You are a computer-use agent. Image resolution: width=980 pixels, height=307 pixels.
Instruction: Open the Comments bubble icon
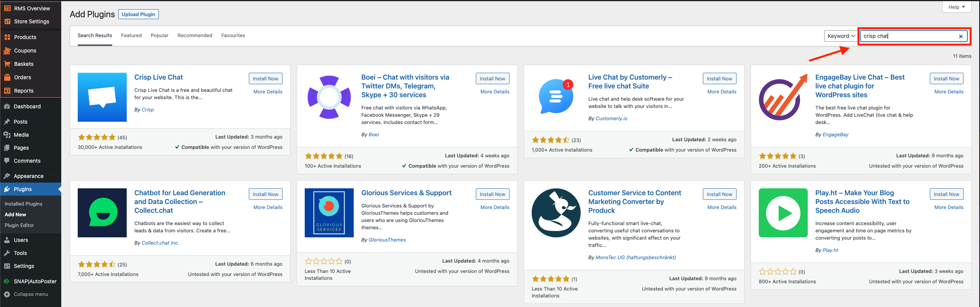7,161
